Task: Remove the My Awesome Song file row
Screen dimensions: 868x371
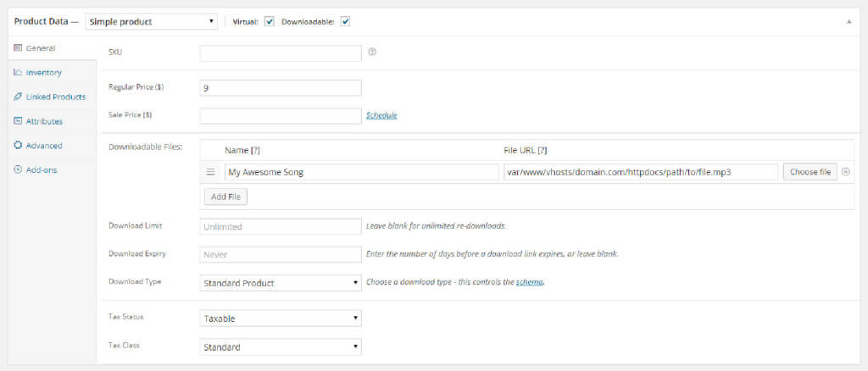Action: 845,172
